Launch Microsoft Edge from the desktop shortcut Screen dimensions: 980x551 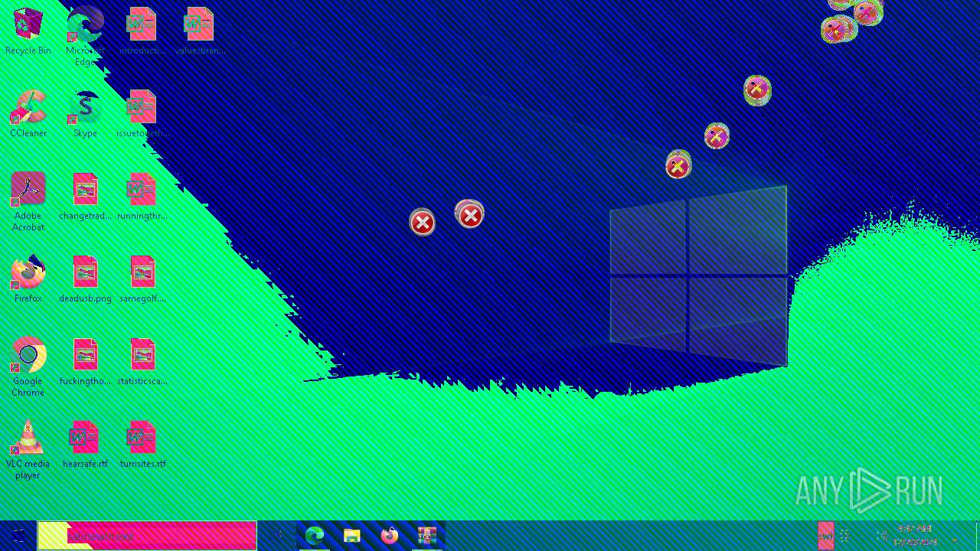coord(85,36)
